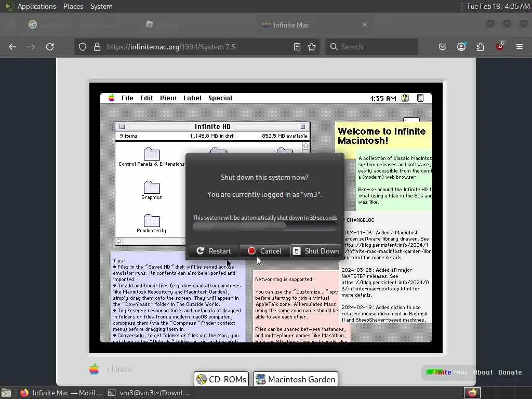Click the Home link beside Apple logo
Image resolution: width=532 pixels, height=399 pixels.
pos(120,369)
